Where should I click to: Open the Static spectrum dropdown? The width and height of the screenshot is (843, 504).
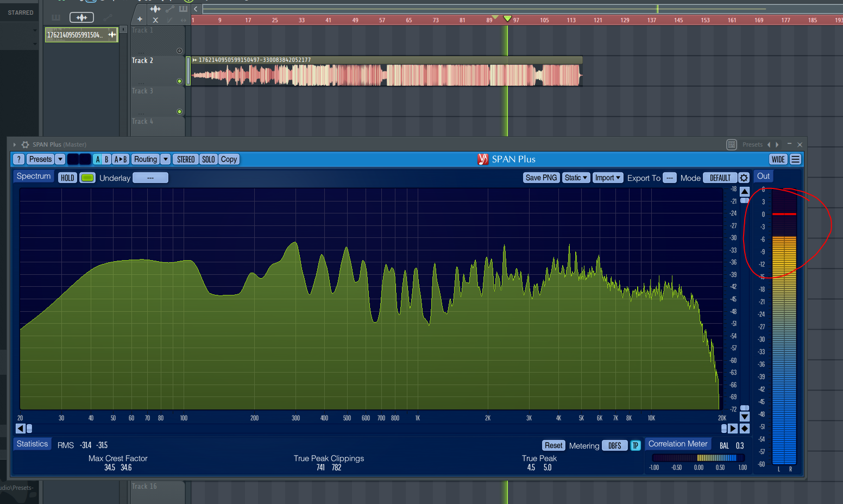tap(576, 178)
